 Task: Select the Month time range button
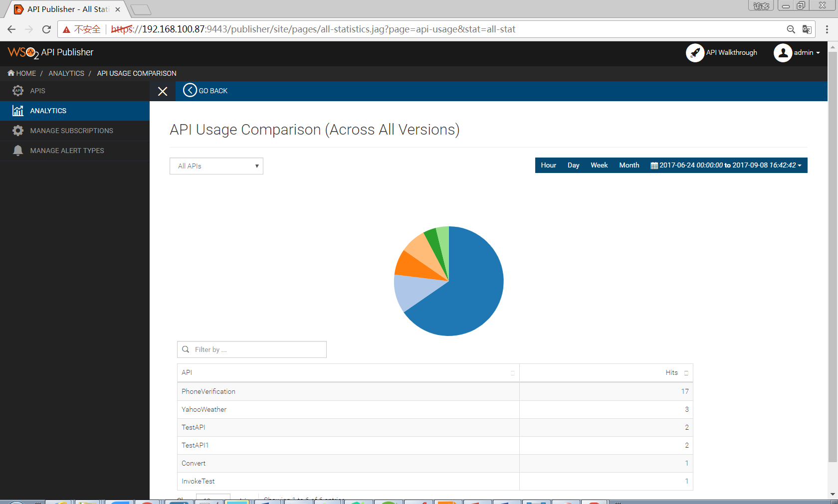629,165
